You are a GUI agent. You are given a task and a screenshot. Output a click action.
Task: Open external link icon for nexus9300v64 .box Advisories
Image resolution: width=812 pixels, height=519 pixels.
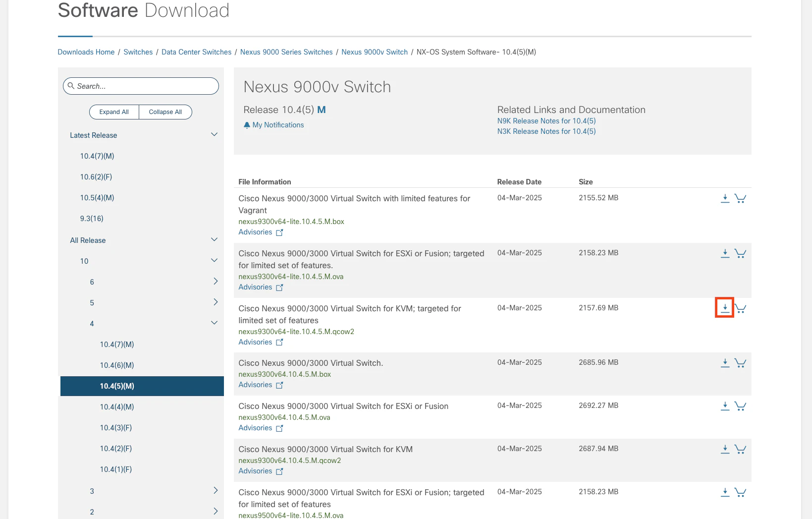279,385
